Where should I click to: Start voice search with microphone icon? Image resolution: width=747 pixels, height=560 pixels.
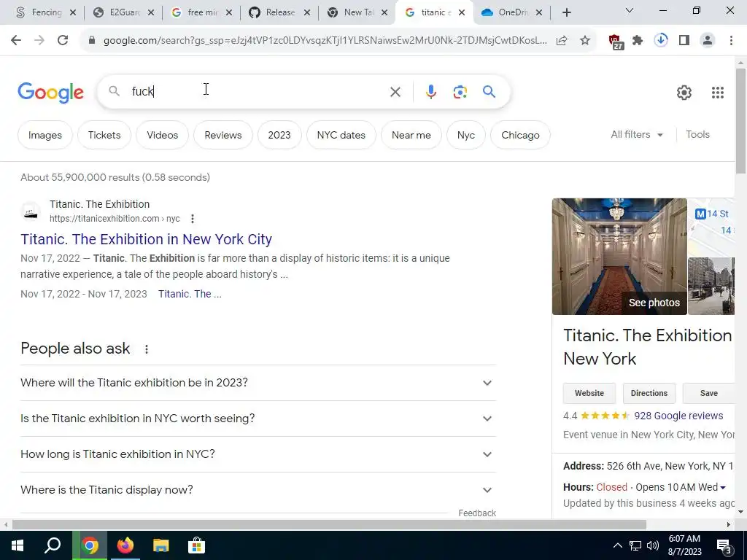tap(430, 92)
